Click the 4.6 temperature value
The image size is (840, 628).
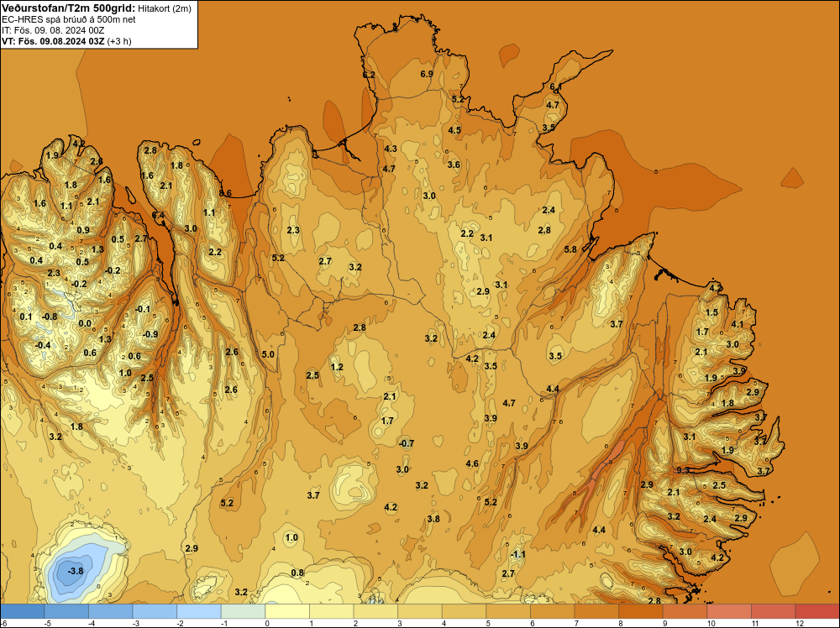tap(472, 463)
